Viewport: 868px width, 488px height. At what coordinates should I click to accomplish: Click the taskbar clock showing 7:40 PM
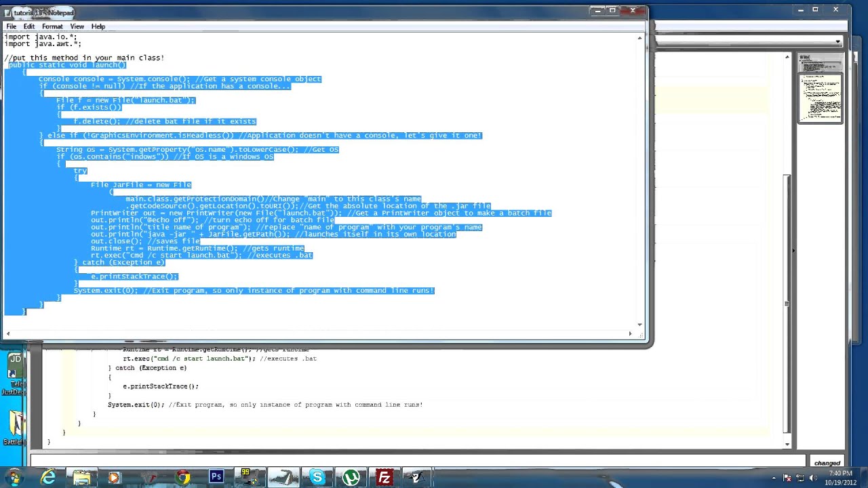click(840, 478)
